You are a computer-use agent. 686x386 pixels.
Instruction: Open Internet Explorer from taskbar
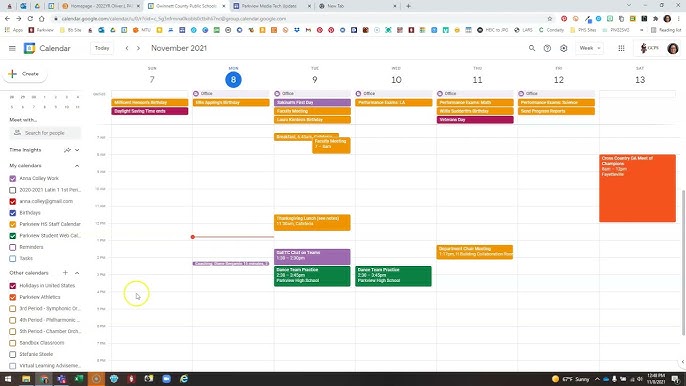pos(184,379)
